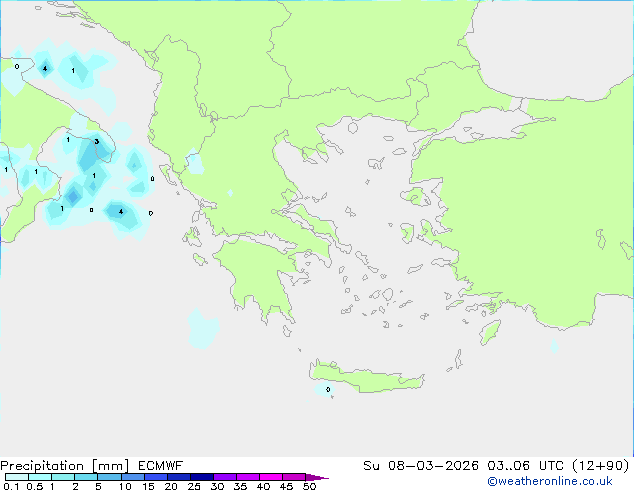Select the 30–35 mm purple swatch
This screenshot has width=634, height=490.
(225, 477)
